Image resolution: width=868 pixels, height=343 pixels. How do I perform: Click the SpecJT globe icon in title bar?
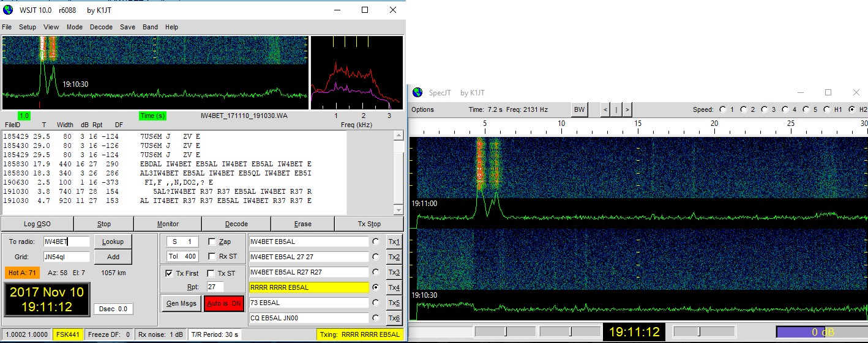click(x=417, y=92)
